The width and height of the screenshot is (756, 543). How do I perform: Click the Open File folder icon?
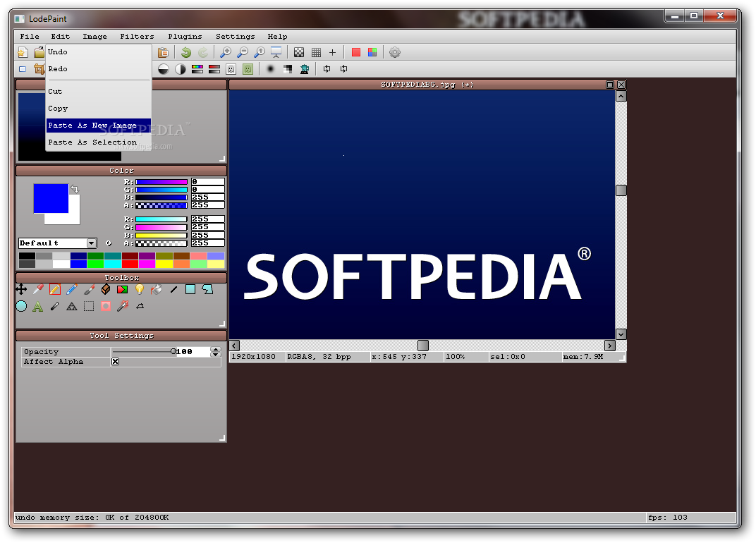39,53
